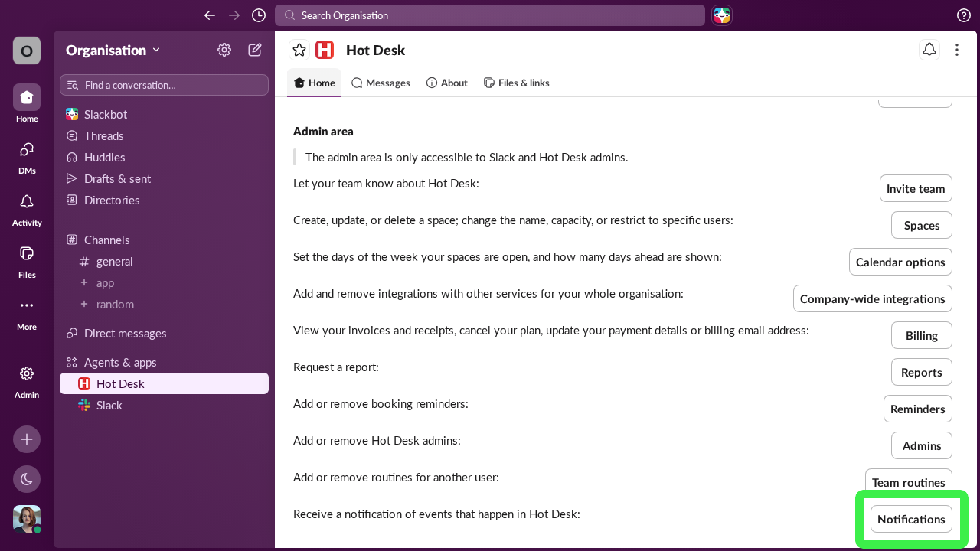The width and height of the screenshot is (980, 551).
Task: Open Directories in sidebar
Action: point(164,200)
